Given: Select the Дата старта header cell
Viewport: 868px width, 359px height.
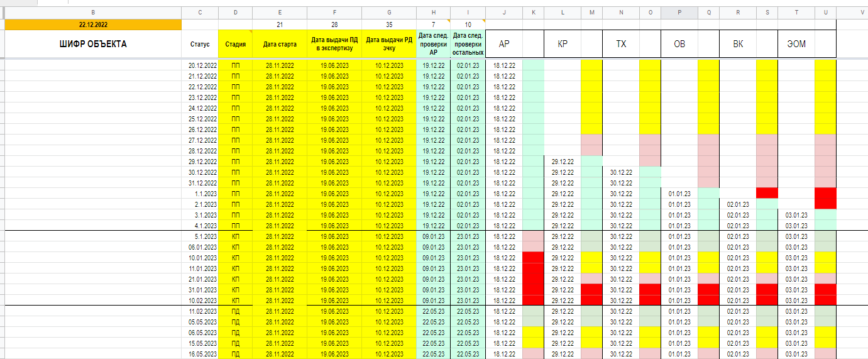Looking at the screenshot, I should (280, 44).
